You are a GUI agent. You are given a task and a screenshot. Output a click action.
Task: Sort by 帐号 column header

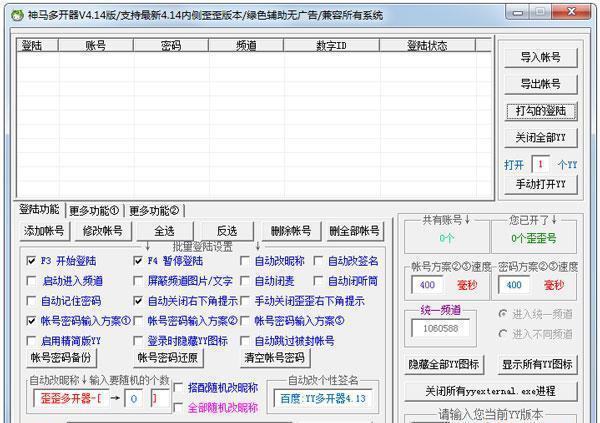tap(95, 46)
